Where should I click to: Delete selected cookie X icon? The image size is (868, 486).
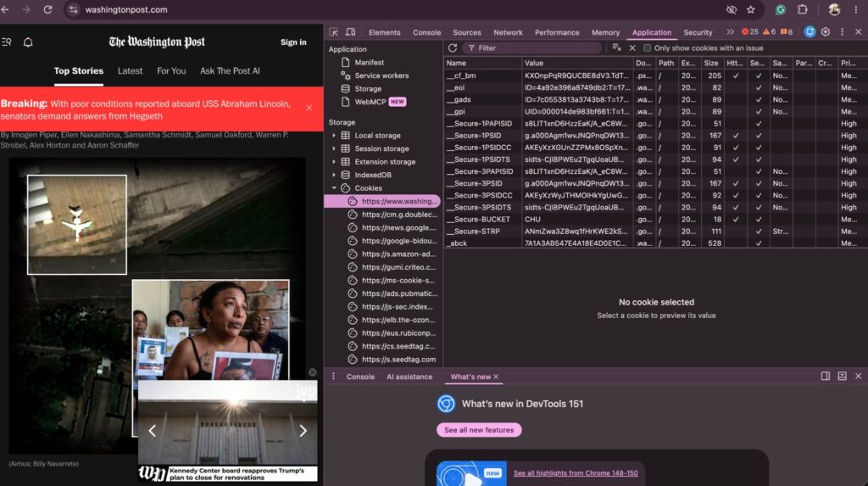(632, 48)
